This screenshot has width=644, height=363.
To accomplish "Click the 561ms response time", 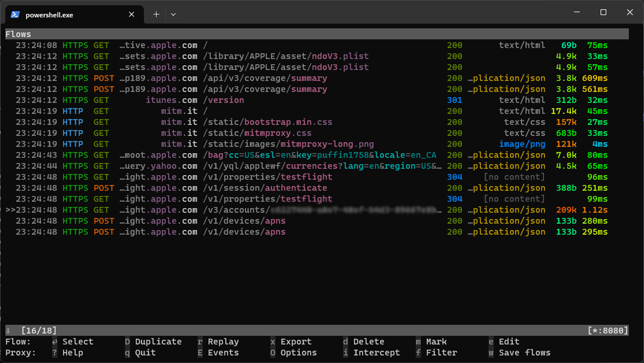I will pyautogui.click(x=595, y=89).
